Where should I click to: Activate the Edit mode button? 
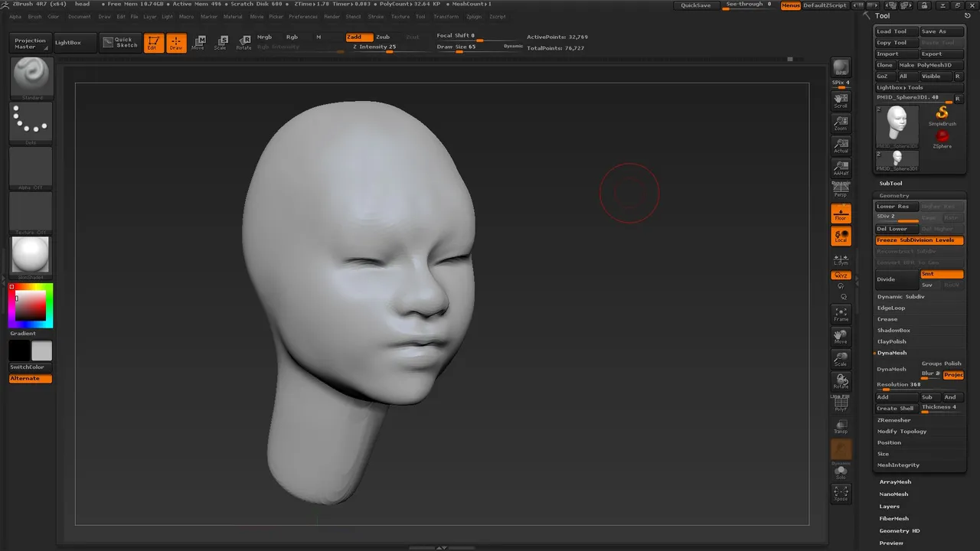tap(153, 43)
